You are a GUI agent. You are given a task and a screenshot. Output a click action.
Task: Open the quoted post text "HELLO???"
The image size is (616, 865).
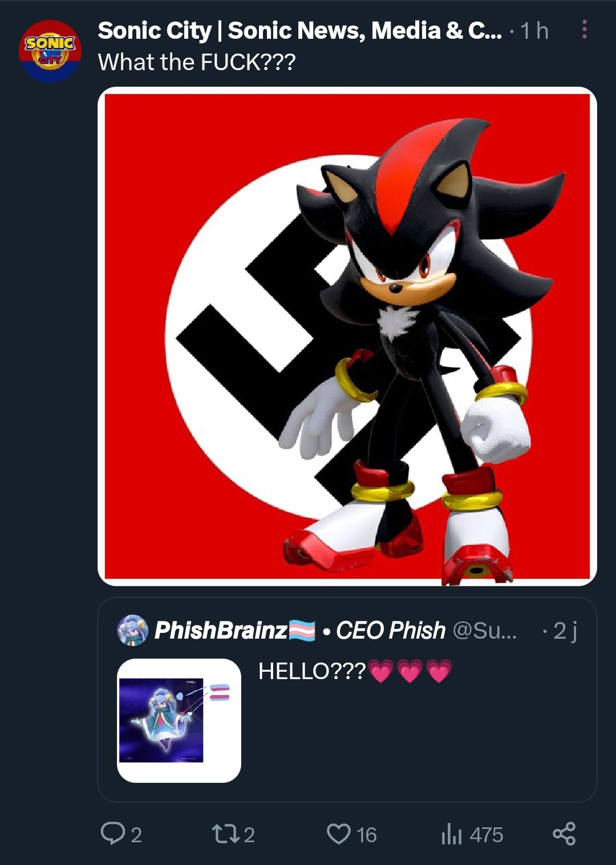tap(312, 671)
